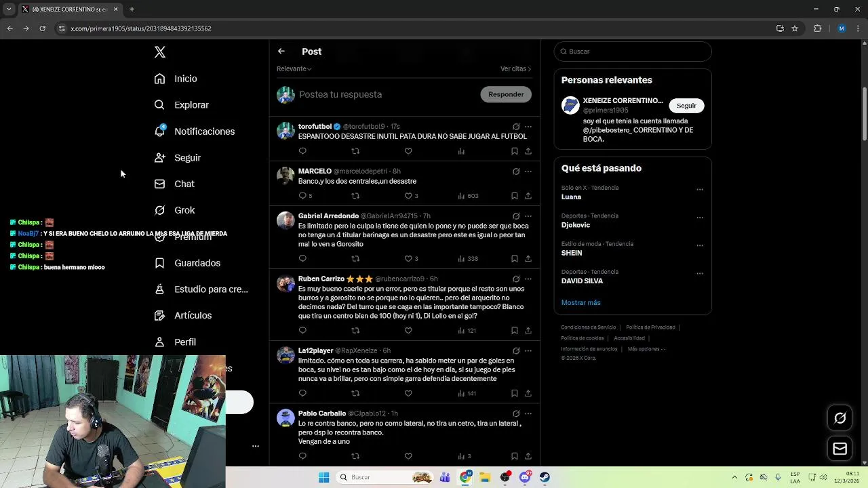
Task: Click the Buscar search field on X
Action: (x=633, y=52)
